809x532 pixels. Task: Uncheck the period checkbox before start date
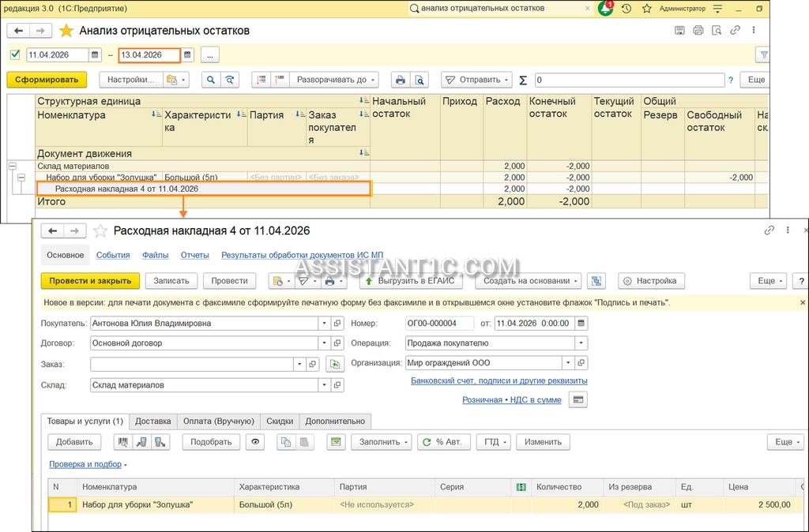(15, 54)
